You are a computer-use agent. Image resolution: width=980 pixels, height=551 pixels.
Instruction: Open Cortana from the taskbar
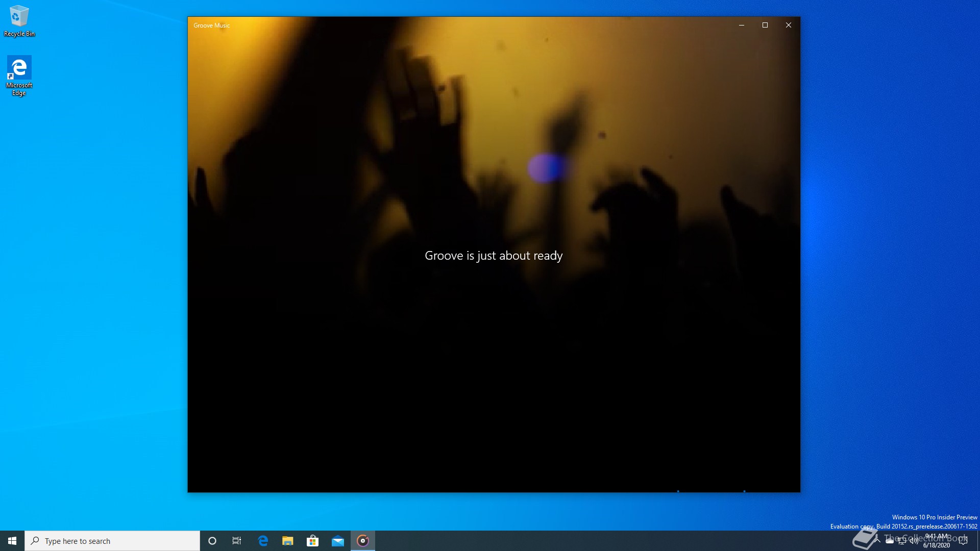[x=212, y=541]
